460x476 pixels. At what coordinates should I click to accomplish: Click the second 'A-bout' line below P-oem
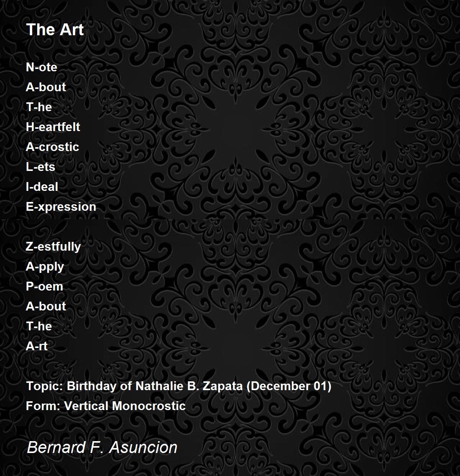(46, 306)
